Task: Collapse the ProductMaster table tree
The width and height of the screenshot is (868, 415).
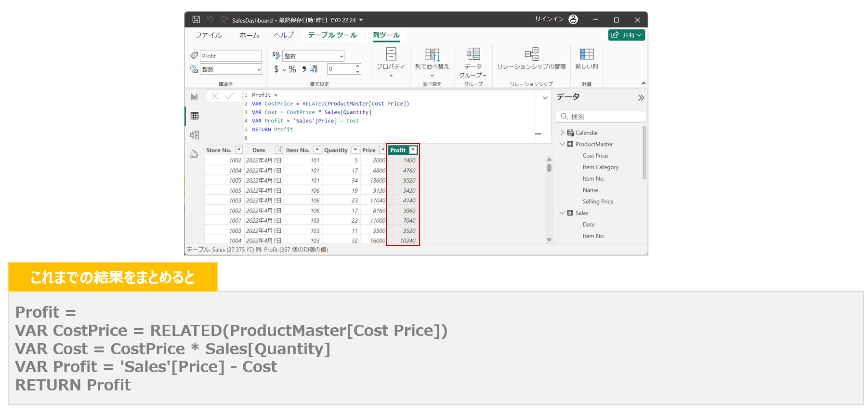Action: click(x=562, y=144)
